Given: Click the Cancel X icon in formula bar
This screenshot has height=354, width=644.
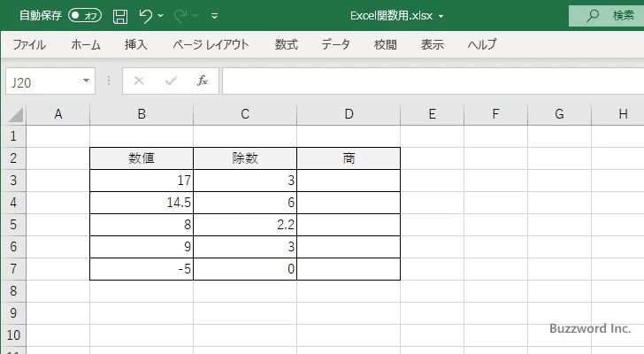Looking at the screenshot, I should [x=139, y=81].
